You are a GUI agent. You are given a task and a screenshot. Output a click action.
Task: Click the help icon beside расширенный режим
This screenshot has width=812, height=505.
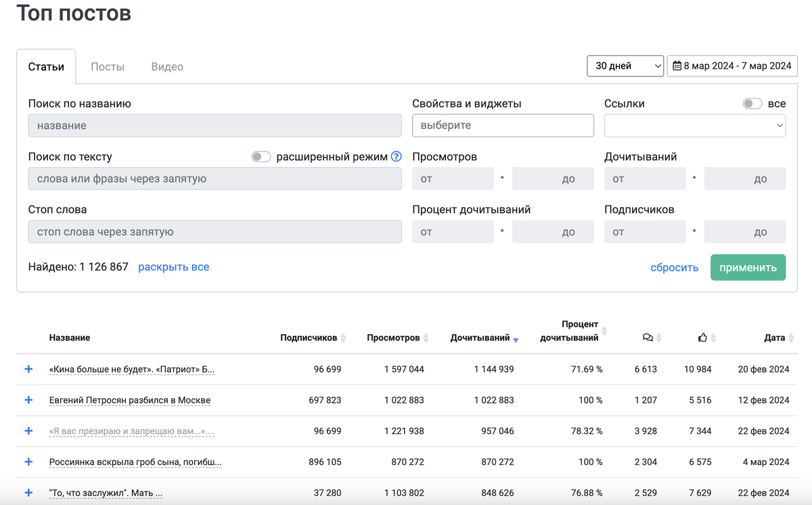(397, 157)
